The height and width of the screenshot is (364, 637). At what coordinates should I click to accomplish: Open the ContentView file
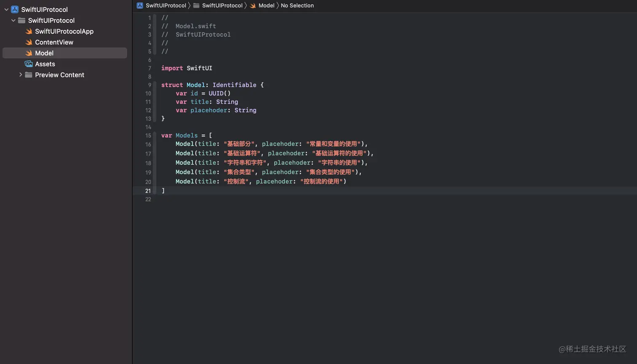[x=54, y=42]
